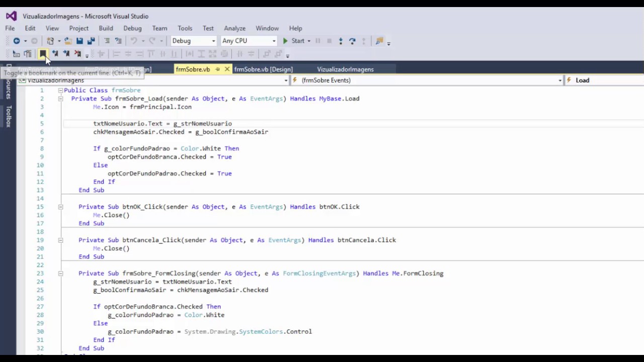Viewport: 644px width, 362px height.
Task: Collapse the frmSobre class outline
Action: click(x=60, y=90)
